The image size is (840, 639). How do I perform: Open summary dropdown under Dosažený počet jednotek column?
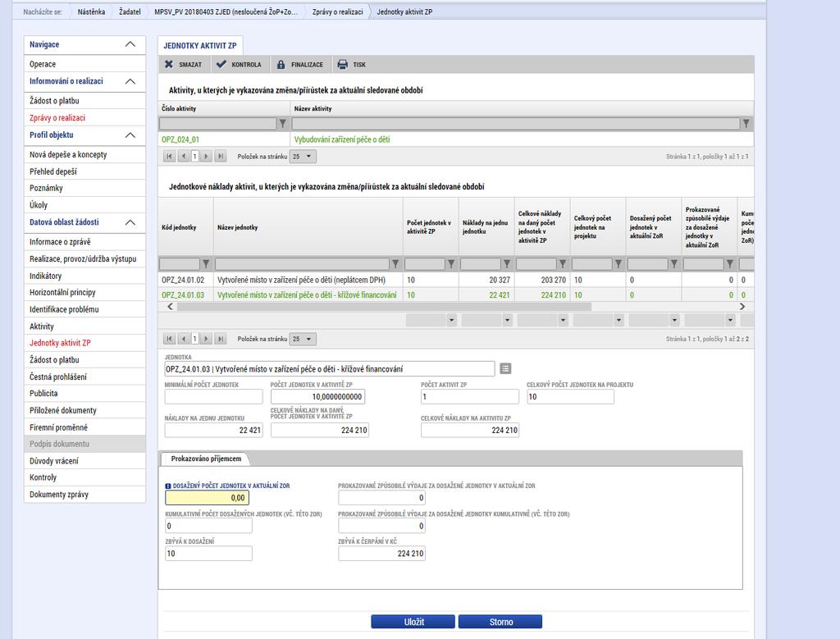tap(674, 320)
